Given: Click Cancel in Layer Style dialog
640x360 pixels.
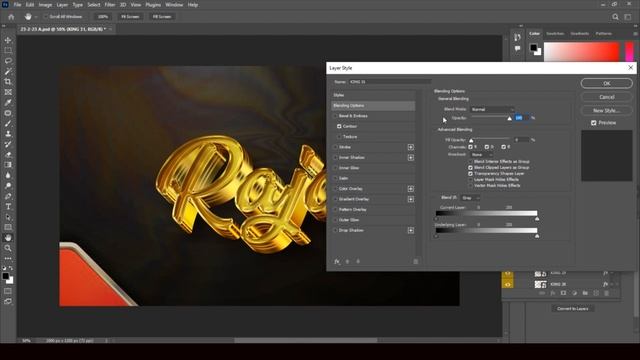Looking at the screenshot, I should click(x=607, y=97).
